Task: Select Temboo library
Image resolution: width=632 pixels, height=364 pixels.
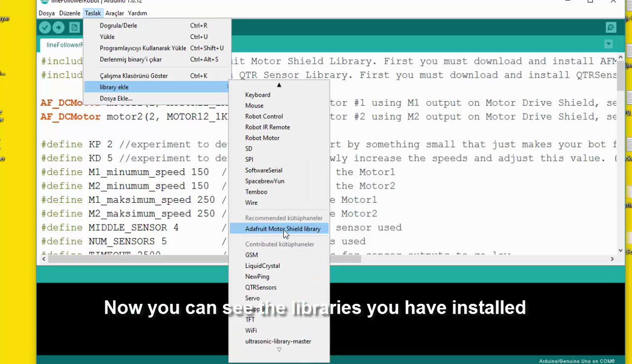Action: coord(279,192)
